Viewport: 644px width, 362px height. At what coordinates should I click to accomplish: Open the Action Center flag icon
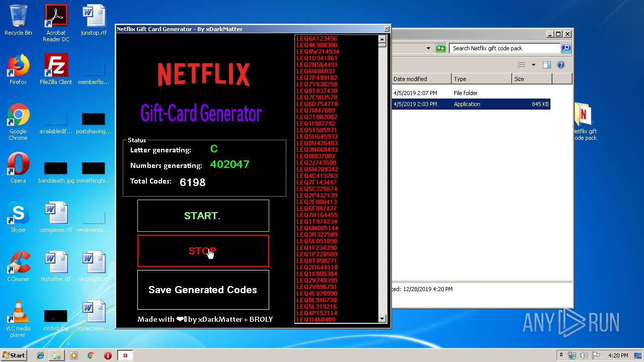[x=596, y=355]
